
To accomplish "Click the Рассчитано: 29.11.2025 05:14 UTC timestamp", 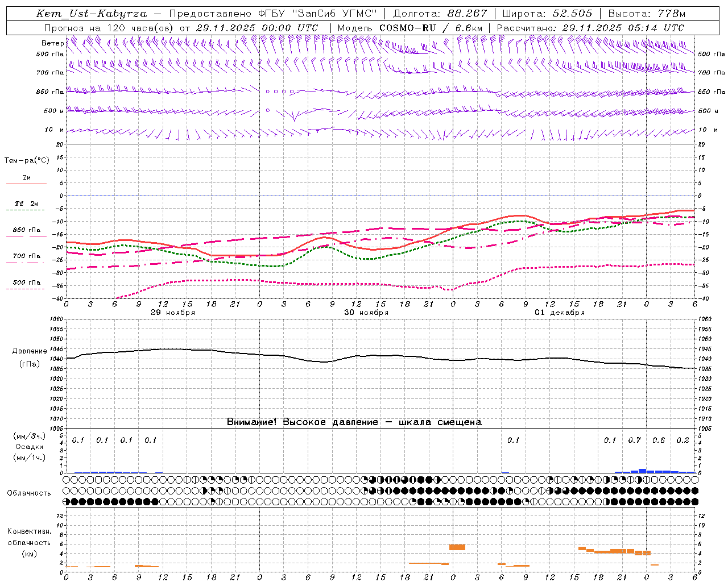I will click(590, 28).
